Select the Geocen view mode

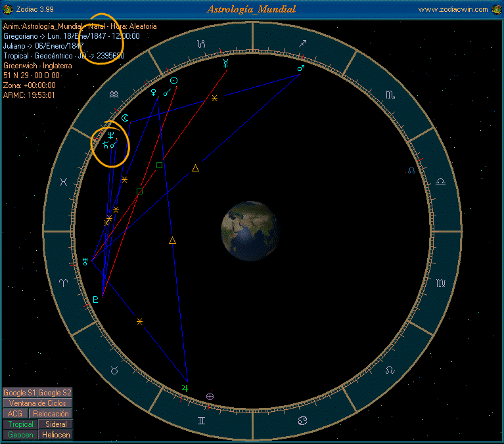[20, 435]
